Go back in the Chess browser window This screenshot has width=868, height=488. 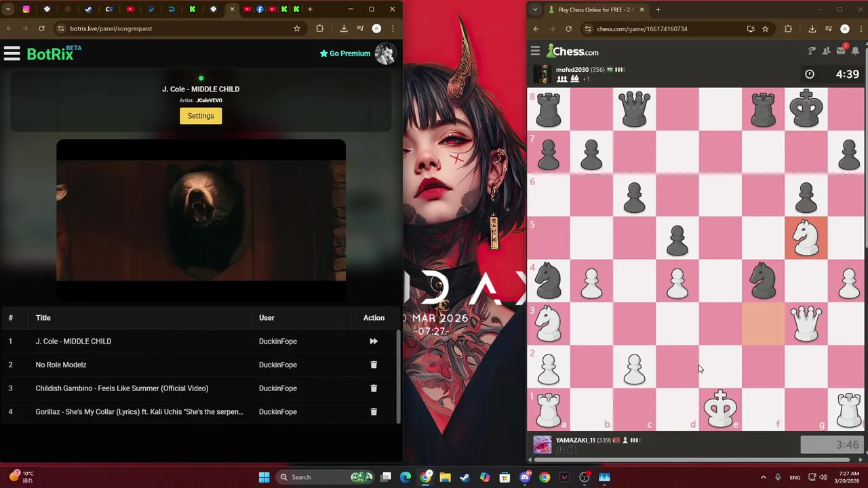(536, 29)
